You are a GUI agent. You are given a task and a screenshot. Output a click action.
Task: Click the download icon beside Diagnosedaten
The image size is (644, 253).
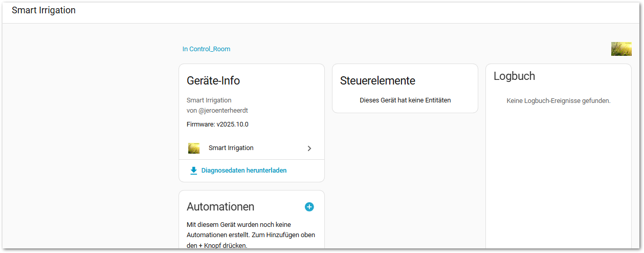coord(194,171)
